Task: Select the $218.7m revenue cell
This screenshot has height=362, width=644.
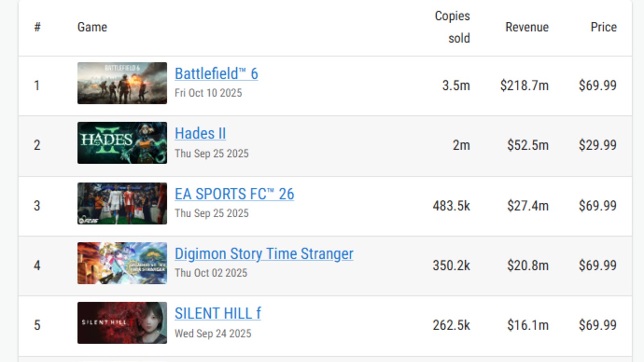Action: click(524, 85)
